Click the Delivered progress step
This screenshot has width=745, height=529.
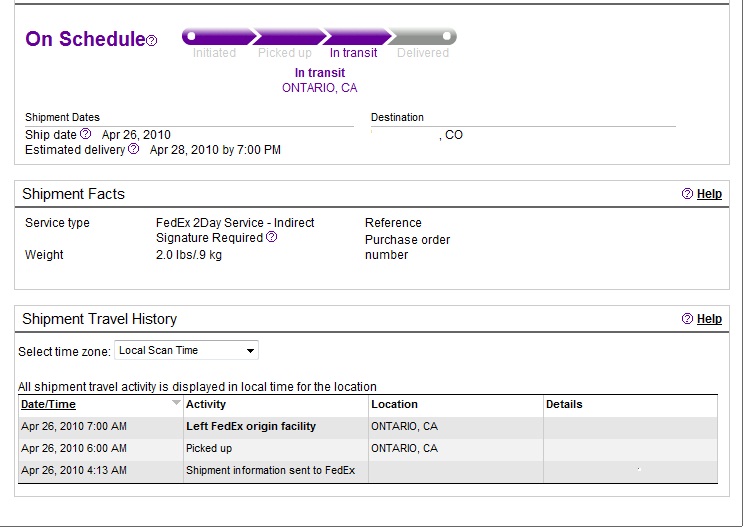423,53
